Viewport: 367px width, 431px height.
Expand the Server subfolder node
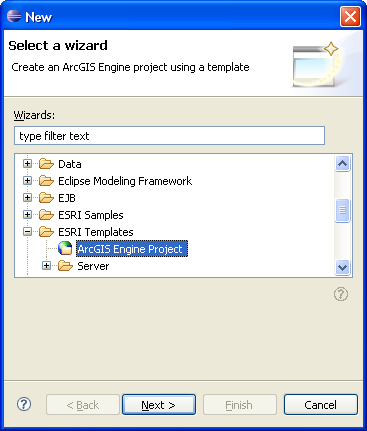47,266
